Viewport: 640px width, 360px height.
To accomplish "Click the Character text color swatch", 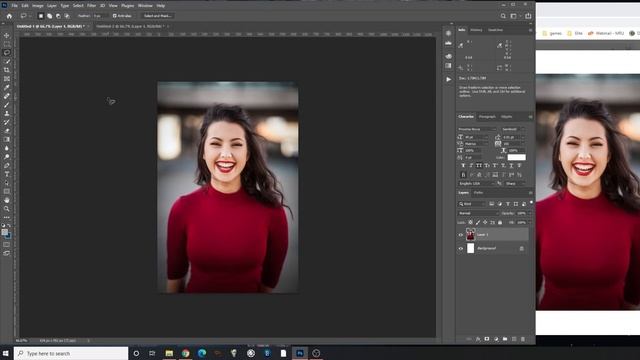I will pyautogui.click(x=516, y=158).
